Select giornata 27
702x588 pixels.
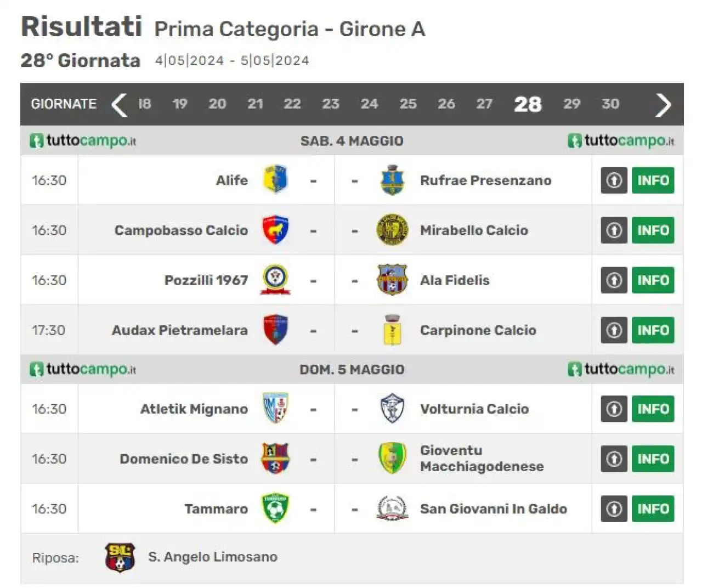click(484, 104)
